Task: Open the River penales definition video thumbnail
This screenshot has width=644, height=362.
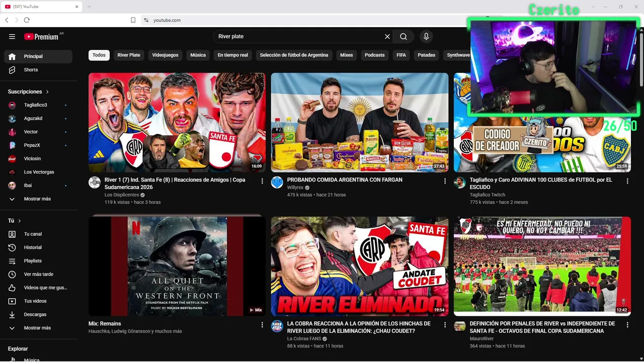Action: [542, 266]
